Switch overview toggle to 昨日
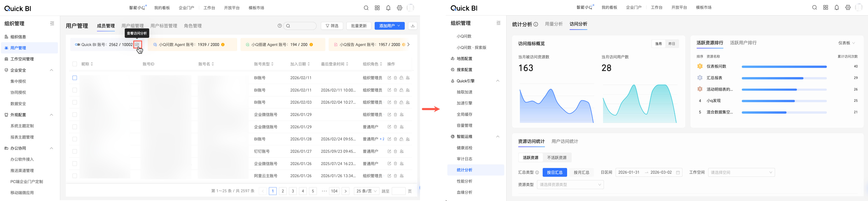868x201 pixels. pos(672,44)
